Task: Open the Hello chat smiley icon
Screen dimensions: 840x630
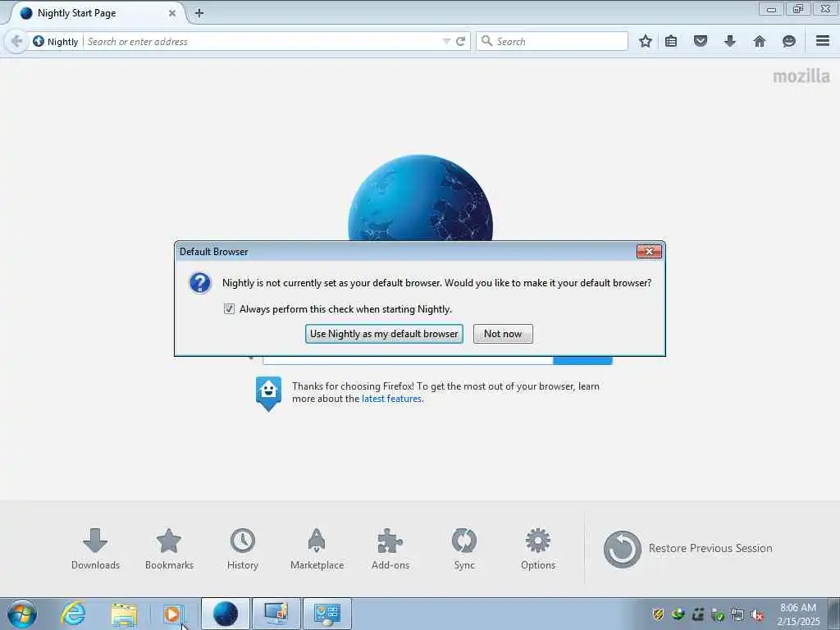Action: click(788, 41)
